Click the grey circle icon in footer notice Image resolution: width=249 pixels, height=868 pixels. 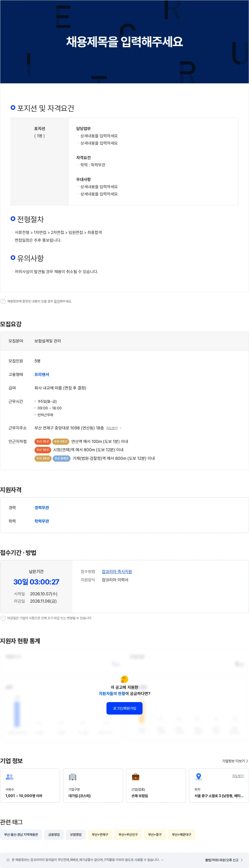click(8, 860)
